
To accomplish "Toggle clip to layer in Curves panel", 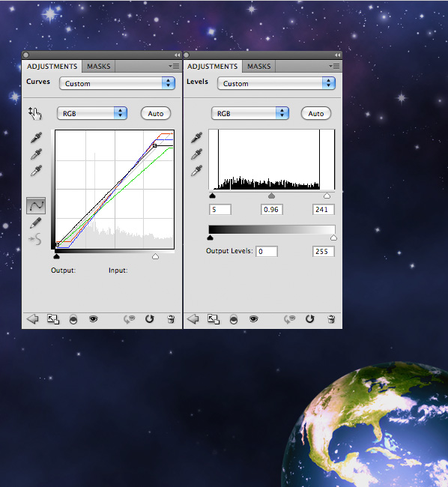I will coord(73,319).
